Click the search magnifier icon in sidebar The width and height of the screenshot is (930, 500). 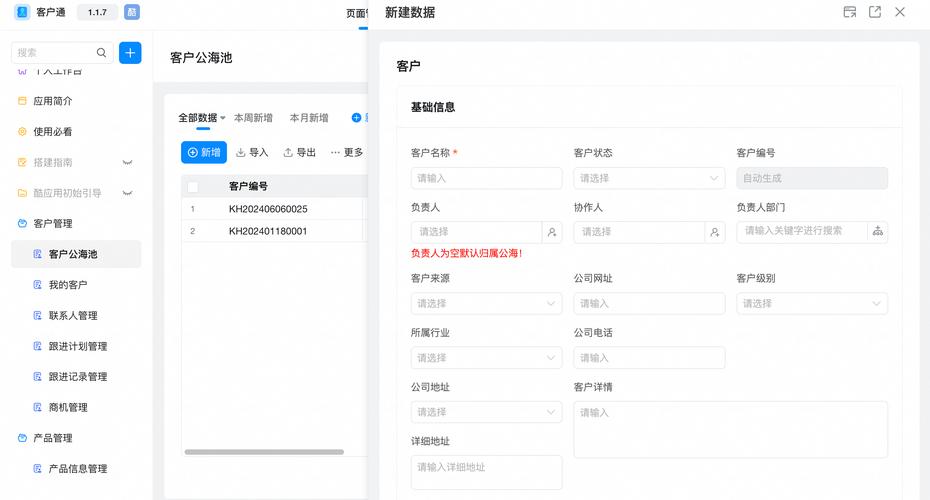pyautogui.click(x=102, y=53)
